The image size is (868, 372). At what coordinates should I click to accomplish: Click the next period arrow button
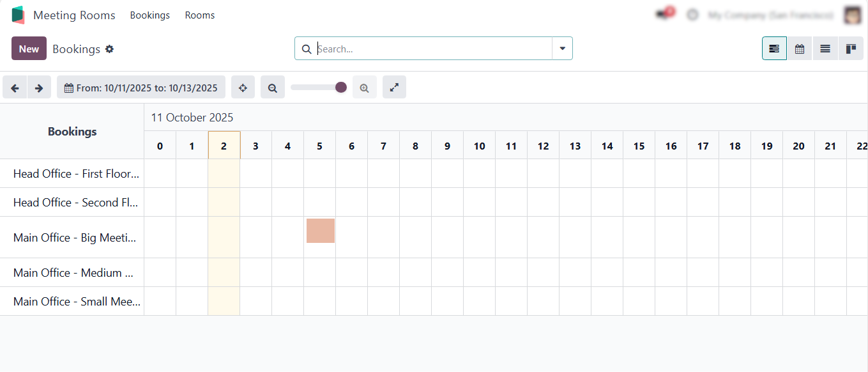(39, 88)
